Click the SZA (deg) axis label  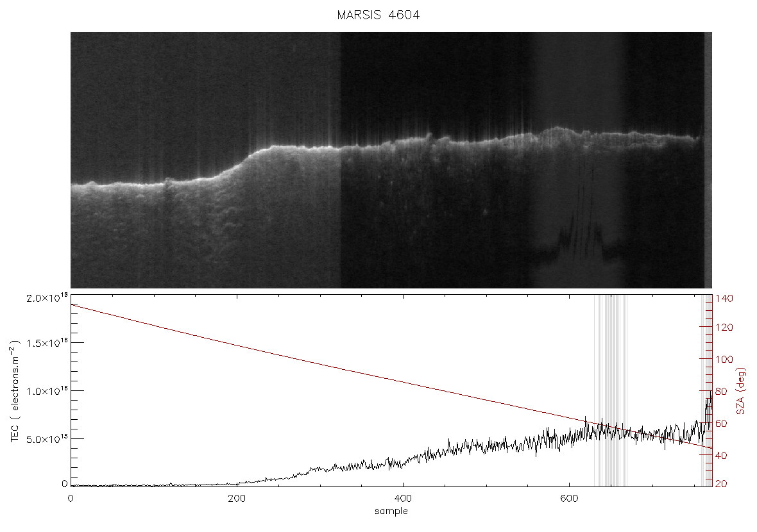click(x=740, y=391)
